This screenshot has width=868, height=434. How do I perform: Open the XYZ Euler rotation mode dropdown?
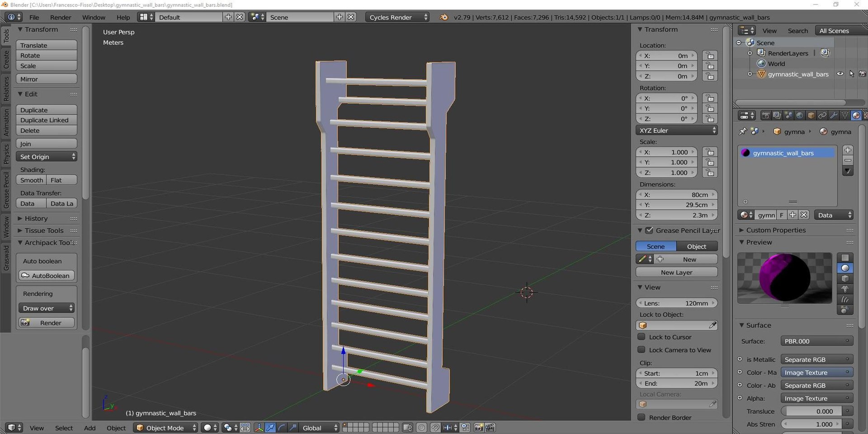tap(677, 130)
